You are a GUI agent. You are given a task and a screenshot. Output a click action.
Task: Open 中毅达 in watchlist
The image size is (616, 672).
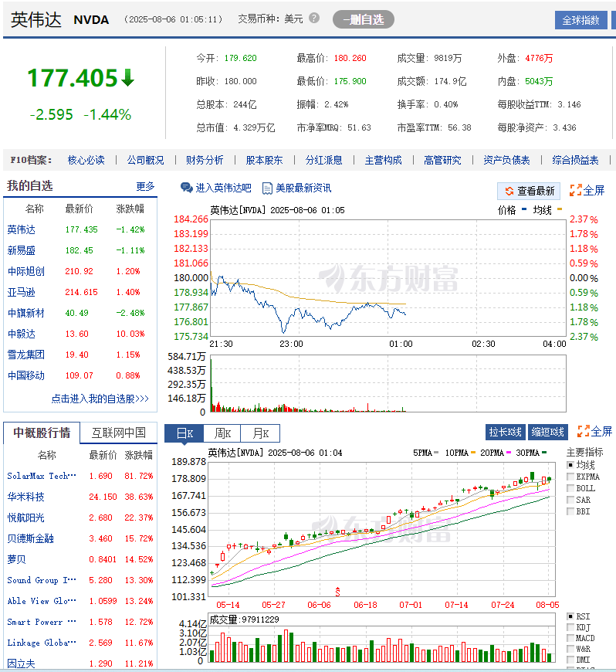[21, 334]
